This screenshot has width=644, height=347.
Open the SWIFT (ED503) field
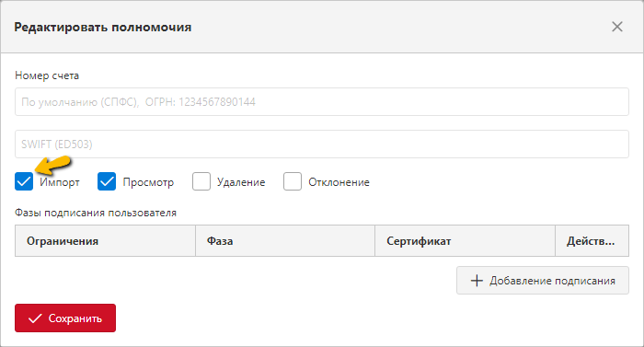click(x=322, y=144)
